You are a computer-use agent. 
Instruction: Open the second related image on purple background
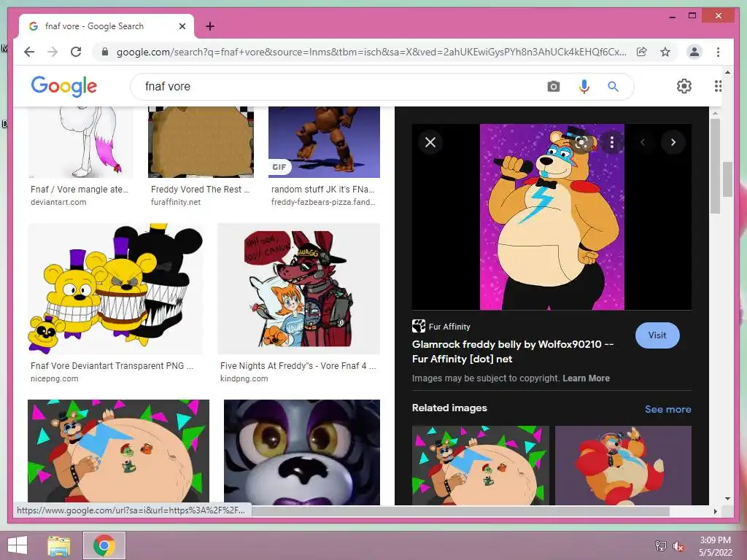(x=623, y=465)
